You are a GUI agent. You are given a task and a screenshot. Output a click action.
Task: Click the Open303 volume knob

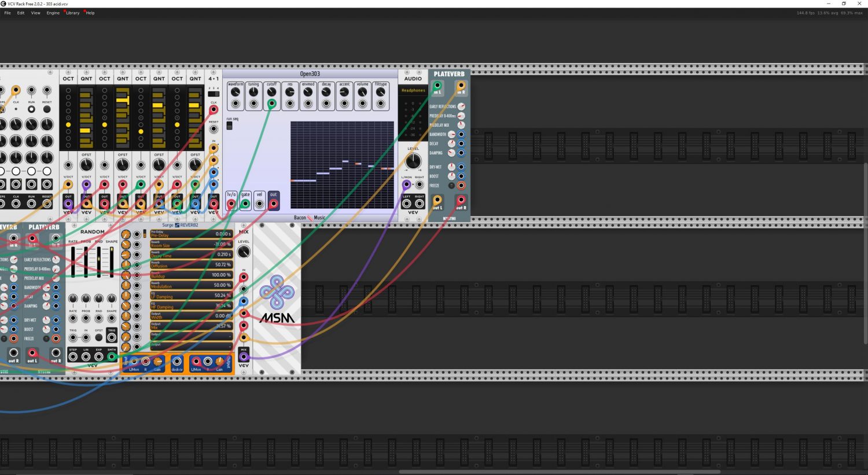[362, 92]
